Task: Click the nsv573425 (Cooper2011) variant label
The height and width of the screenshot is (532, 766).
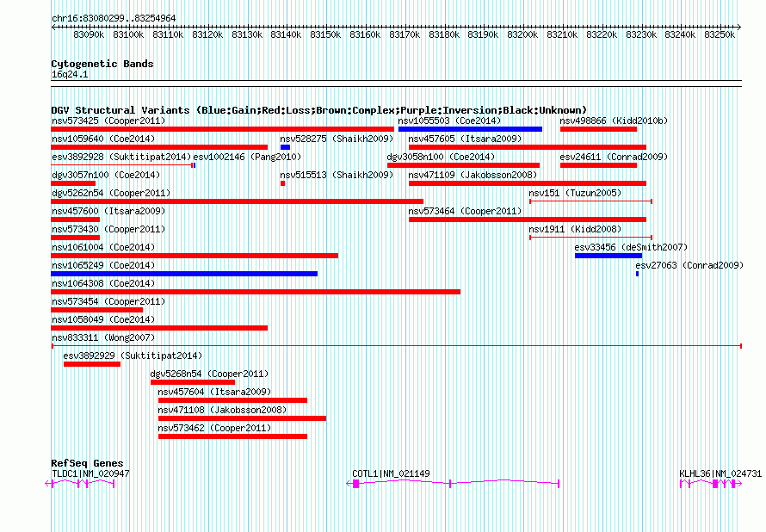Action: (108, 121)
